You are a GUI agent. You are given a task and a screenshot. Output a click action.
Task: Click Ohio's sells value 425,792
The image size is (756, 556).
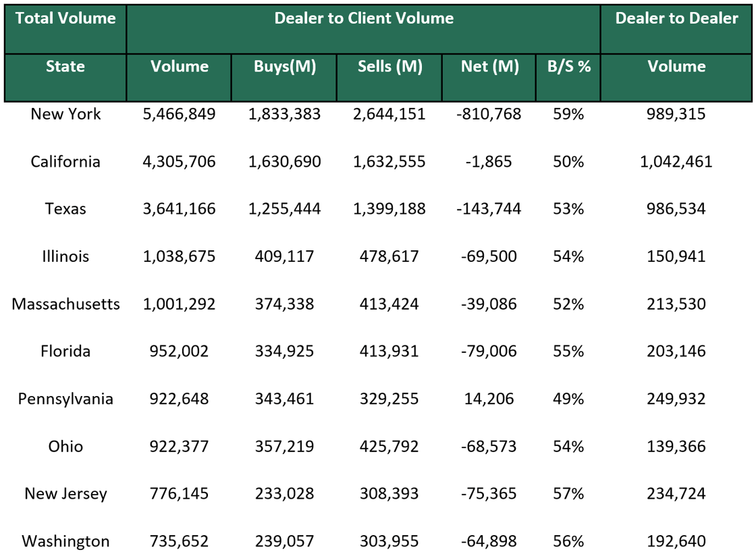(389, 446)
